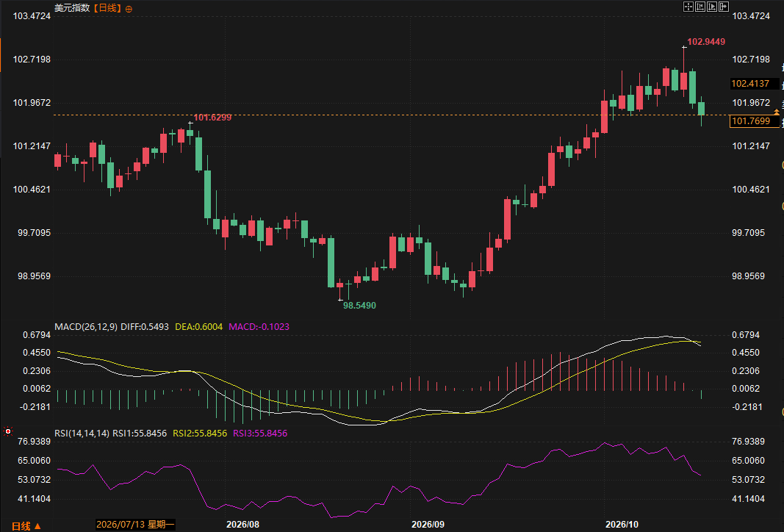Open the 日线 period dropdown at bottom left
Image resolution: width=784 pixels, height=532 pixels.
(26, 525)
